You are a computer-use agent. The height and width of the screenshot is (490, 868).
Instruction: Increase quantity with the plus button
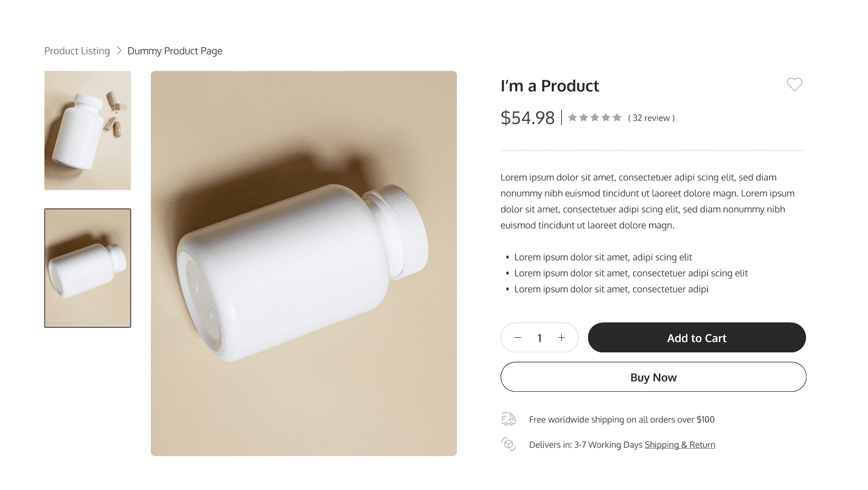(x=561, y=338)
